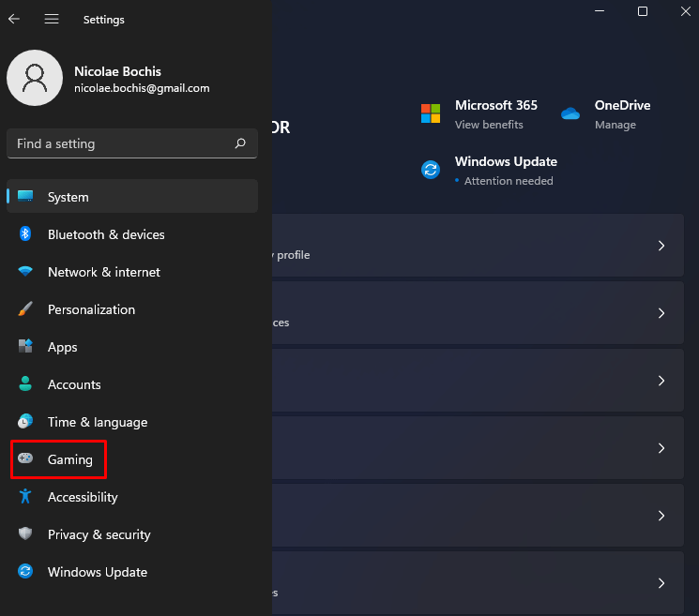Click the Gaming controller icon
Viewport: 699px width, 616px height.
[26, 459]
